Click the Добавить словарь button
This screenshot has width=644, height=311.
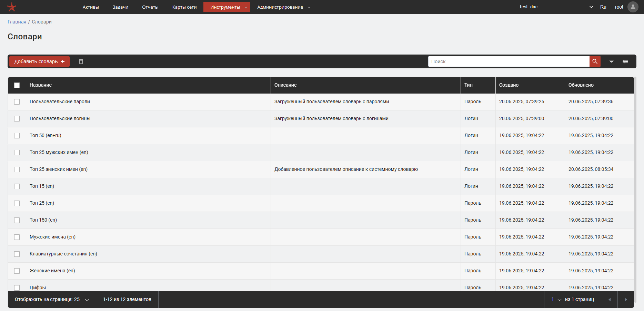click(x=39, y=61)
